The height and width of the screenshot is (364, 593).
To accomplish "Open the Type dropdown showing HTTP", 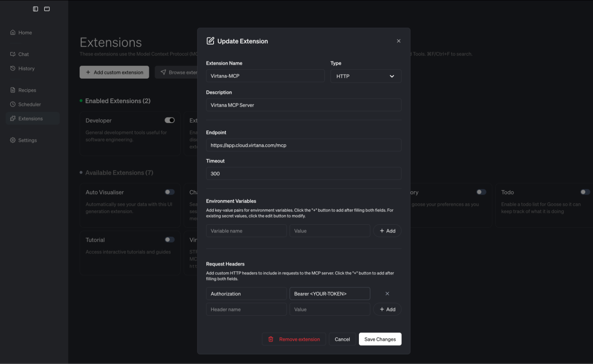I will (x=365, y=76).
